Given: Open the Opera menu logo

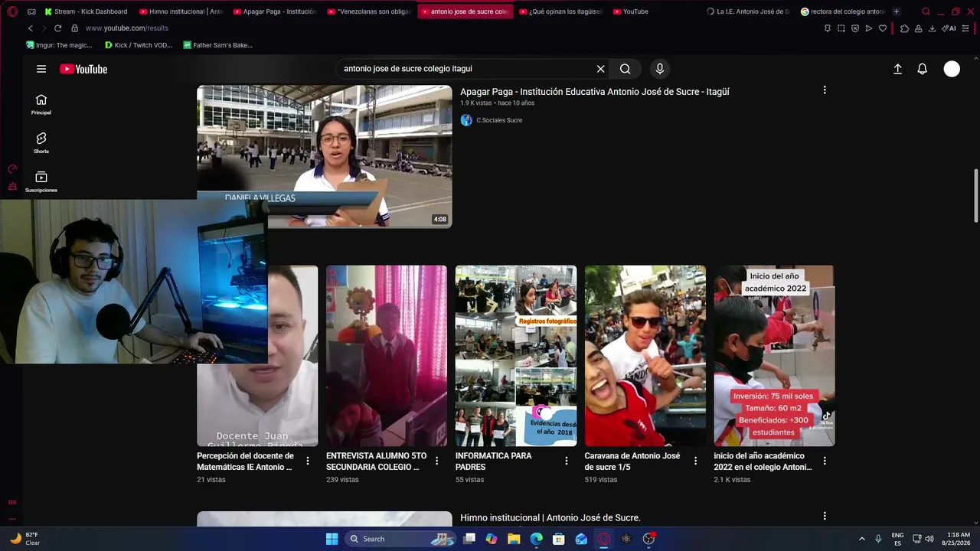Looking at the screenshot, I should point(12,11).
